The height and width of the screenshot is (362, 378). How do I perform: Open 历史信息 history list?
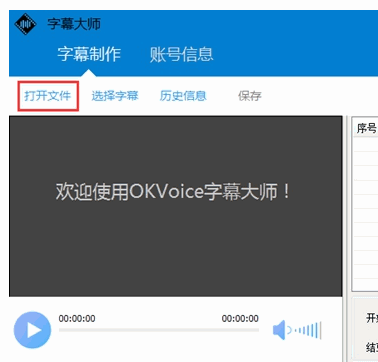(183, 96)
